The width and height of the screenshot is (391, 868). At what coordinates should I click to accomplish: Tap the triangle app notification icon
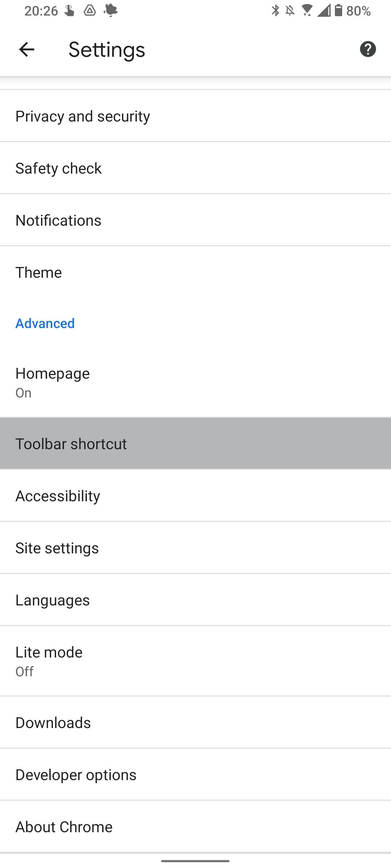click(x=90, y=10)
